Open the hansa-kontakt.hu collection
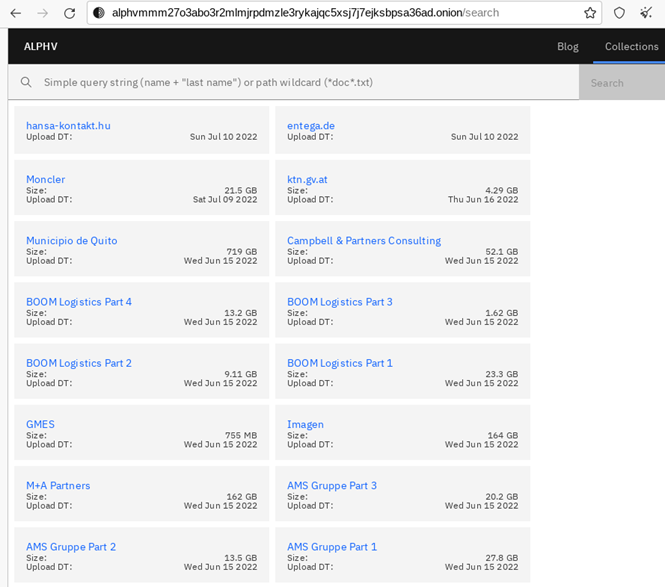Screen dimensions: 665x587 click(68, 126)
